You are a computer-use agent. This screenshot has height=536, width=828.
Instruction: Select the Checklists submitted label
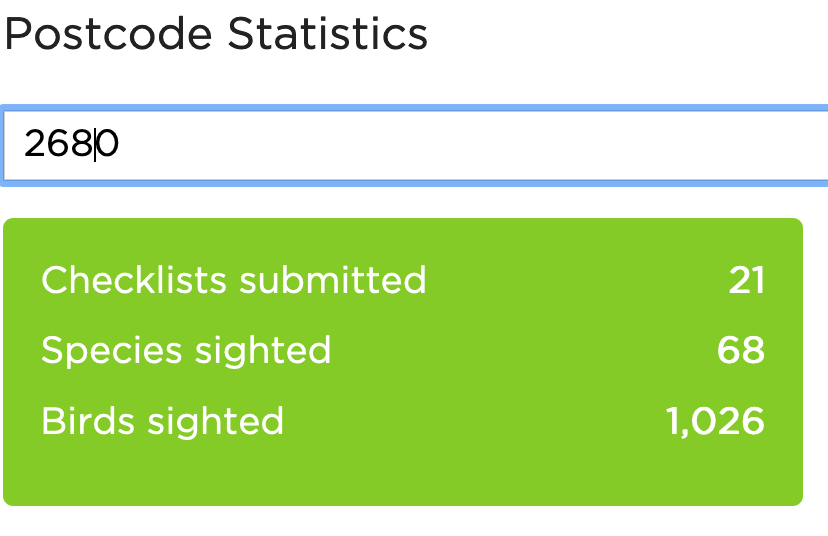pyautogui.click(x=234, y=280)
